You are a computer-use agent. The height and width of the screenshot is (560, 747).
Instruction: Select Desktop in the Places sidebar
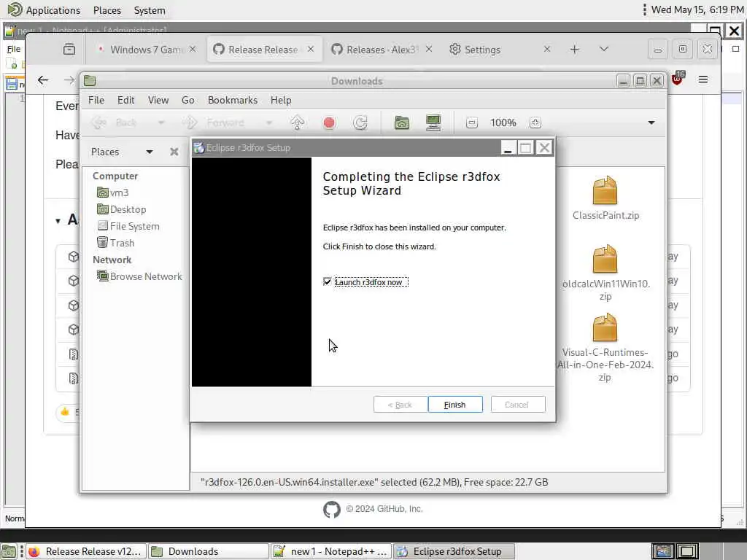click(x=122, y=209)
